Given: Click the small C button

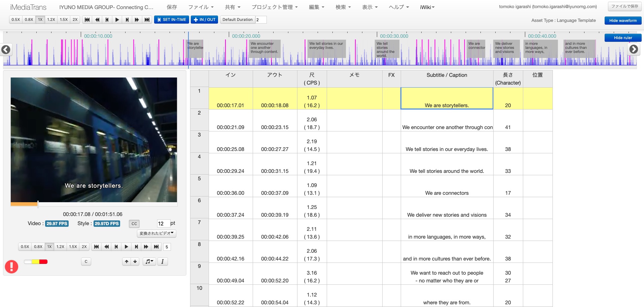Looking at the screenshot, I should (86, 262).
